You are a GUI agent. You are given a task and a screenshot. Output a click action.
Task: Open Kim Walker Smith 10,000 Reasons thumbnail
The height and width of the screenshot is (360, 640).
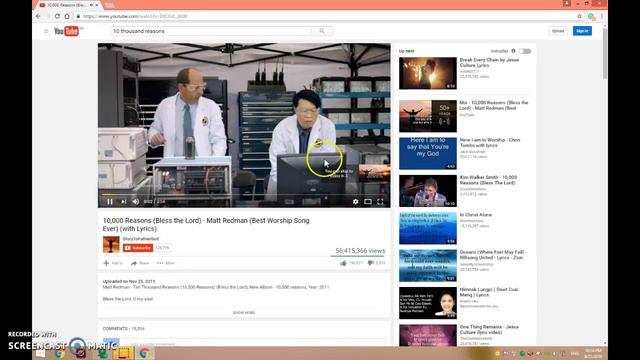pyautogui.click(x=428, y=191)
